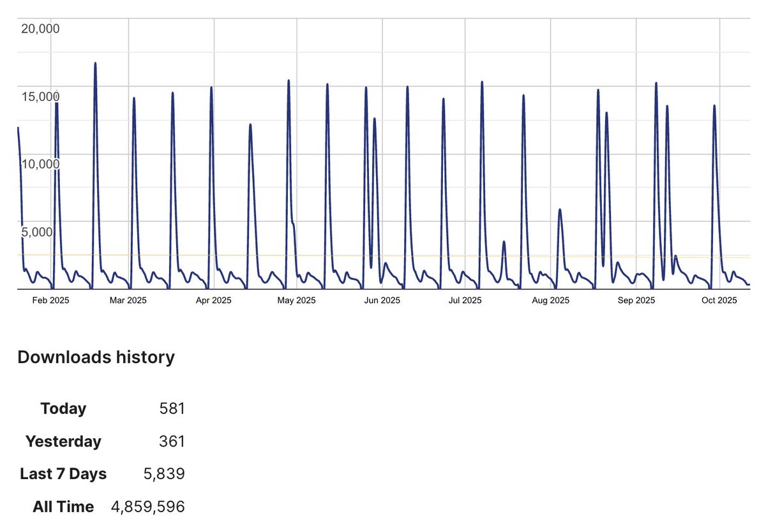Click the Jul 2025 axis label
This screenshot has width=766, height=532.
click(x=465, y=300)
